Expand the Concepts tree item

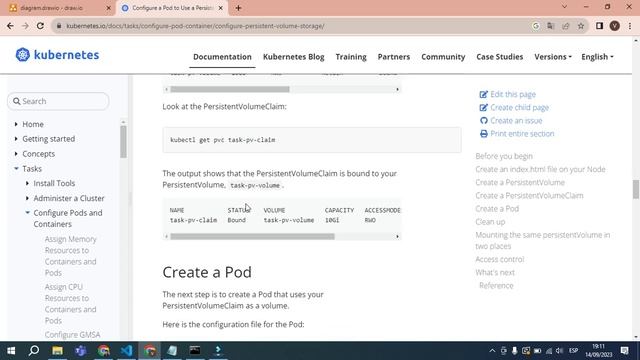(16, 154)
